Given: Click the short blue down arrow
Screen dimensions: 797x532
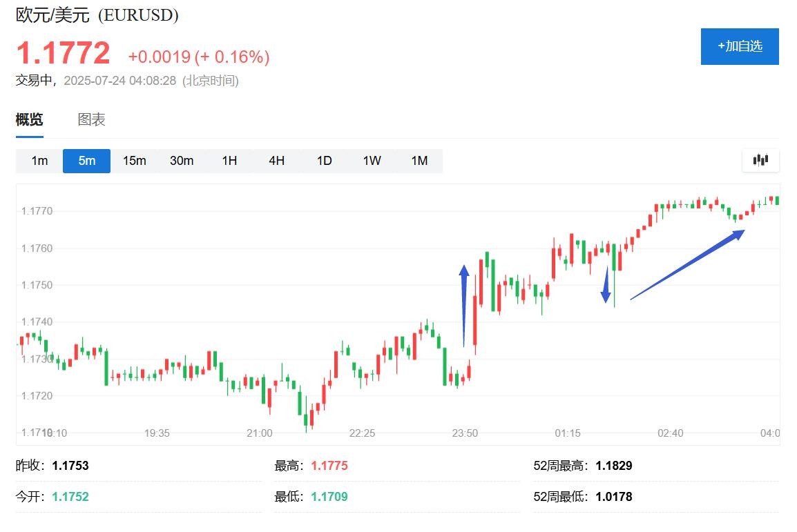Looking at the screenshot, I should 606,284.
